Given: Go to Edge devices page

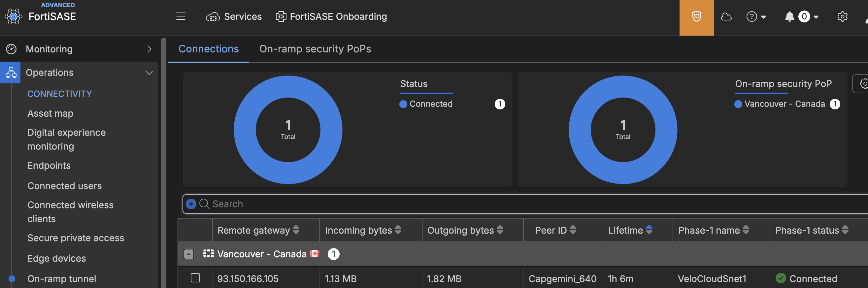Looking at the screenshot, I should click(x=57, y=258).
